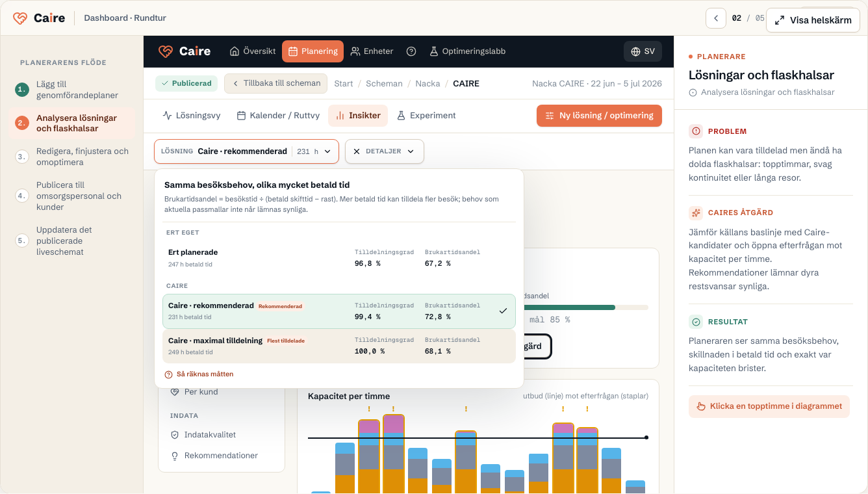The width and height of the screenshot is (868, 494).
Task: Go to step 5 Uppdatera det publicerade liveschemat
Action: coord(71,240)
